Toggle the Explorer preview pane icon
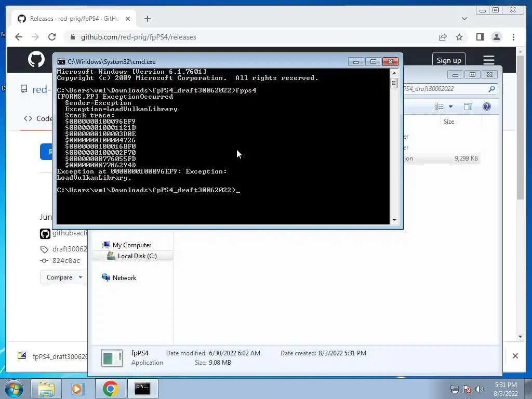Screen dimensions: 532x399 (x=468, y=107)
